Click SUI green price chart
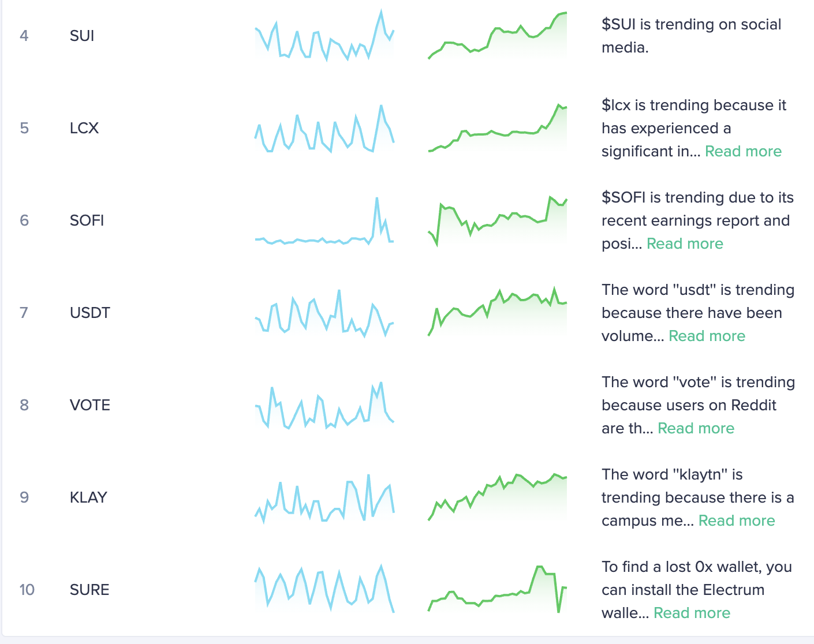 tap(498, 36)
